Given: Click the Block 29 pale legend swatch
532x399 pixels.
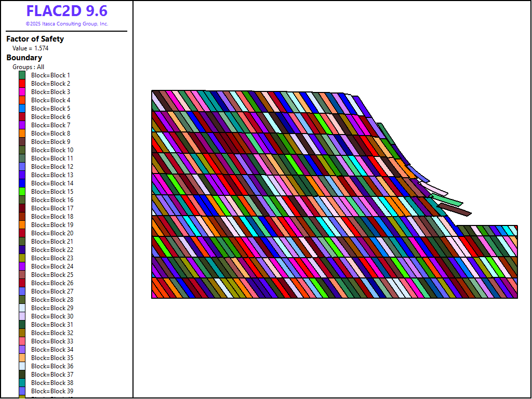Looking at the screenshot, I should pos(22,308).
